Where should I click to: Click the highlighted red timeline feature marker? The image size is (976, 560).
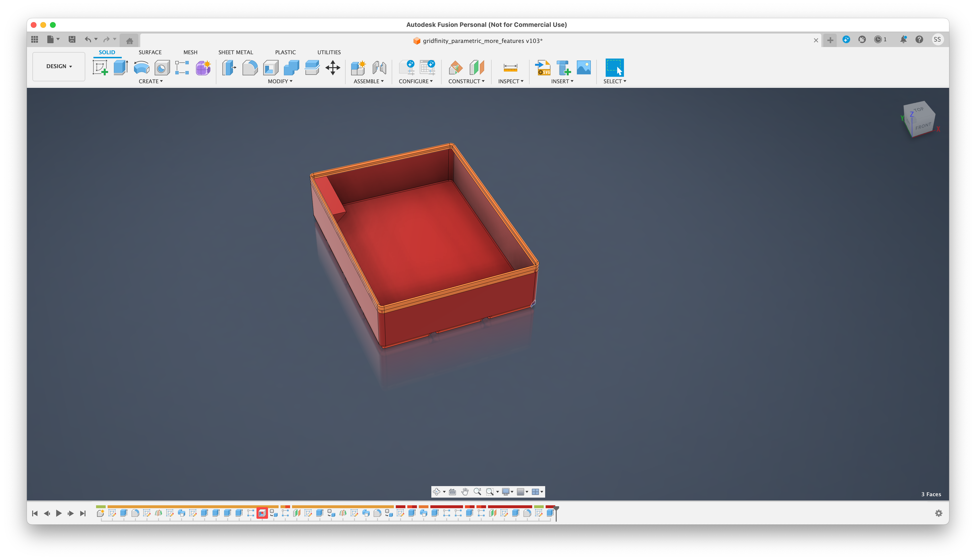click(x=262, y=513)
